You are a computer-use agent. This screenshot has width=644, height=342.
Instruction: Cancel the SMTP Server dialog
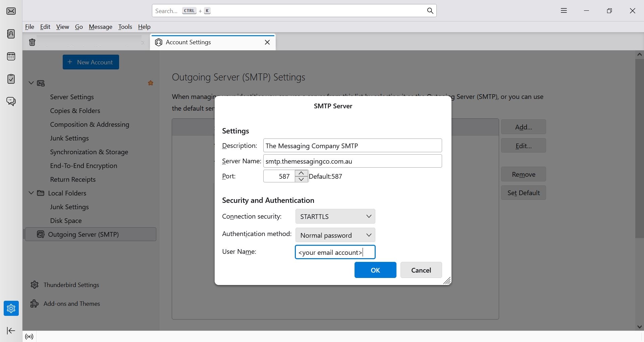coord(421,270)
